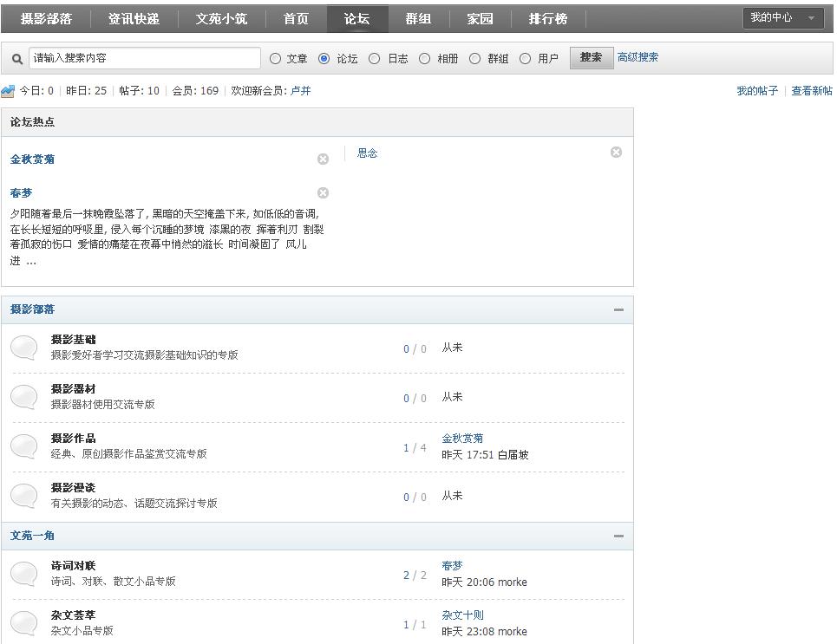Switch to the 群组 navigation tab
This screenshot has width=837, height=644.
[x=418, y=18]
